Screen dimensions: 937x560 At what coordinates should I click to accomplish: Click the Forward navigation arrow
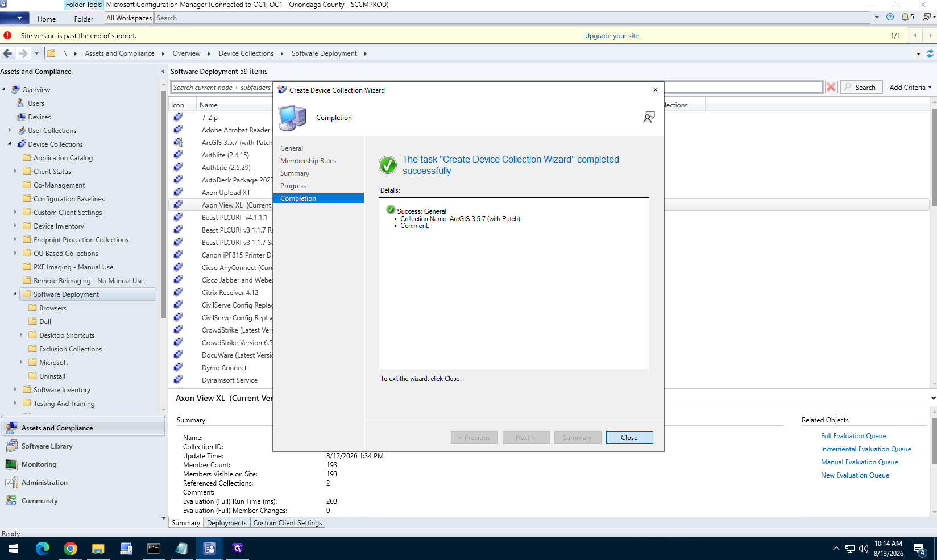pos(23,53)
